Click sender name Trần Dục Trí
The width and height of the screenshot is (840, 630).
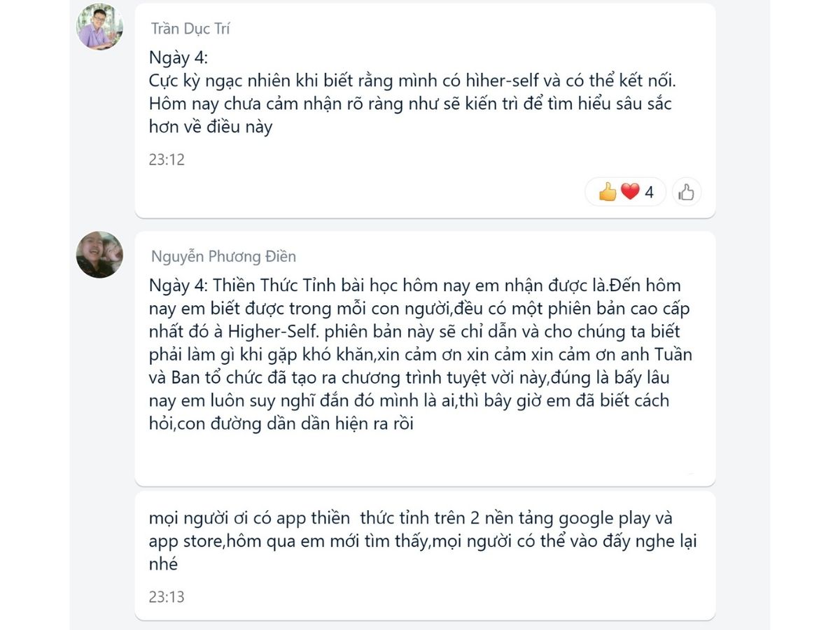coord(190,29)
